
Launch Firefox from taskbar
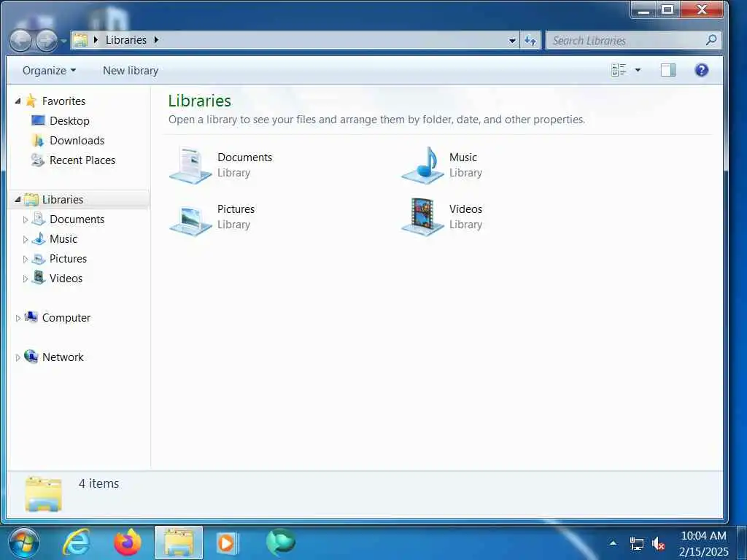[128, 542]
